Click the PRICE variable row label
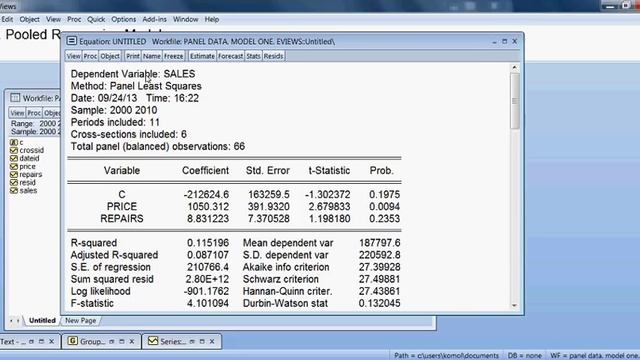The height and width of the screenshot is (360, 640). click(x=122, y=207)
